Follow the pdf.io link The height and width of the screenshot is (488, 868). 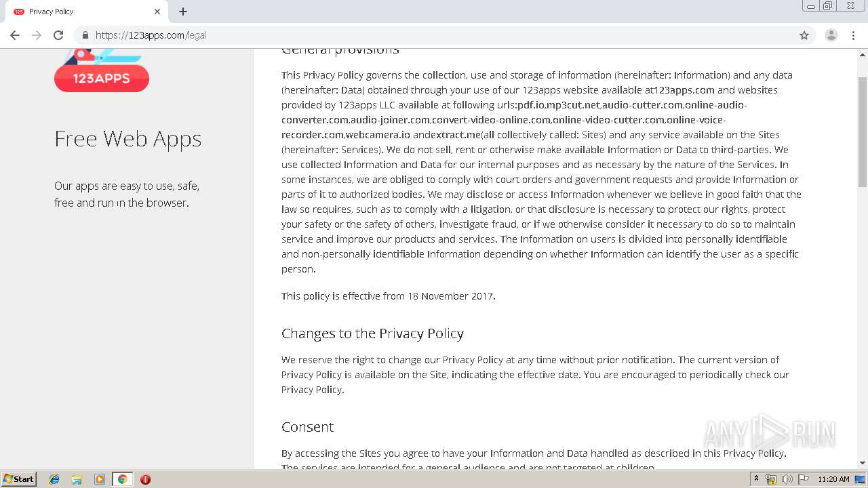point(530,105)
